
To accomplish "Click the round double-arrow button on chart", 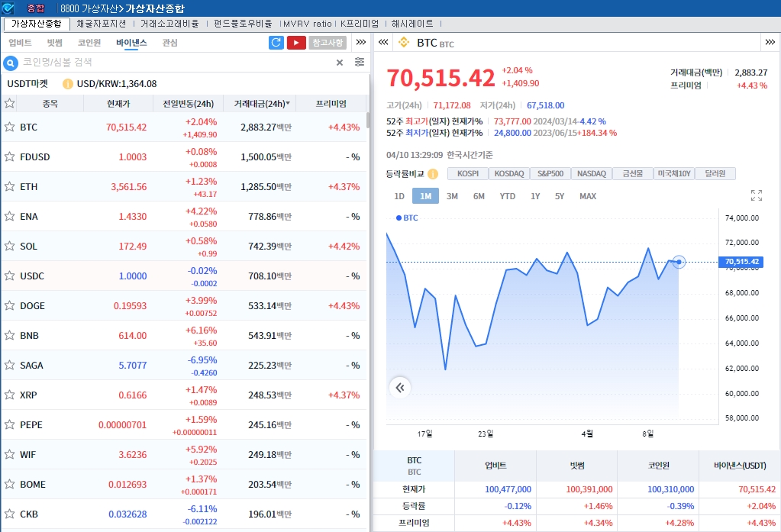I will pos(400,388).
